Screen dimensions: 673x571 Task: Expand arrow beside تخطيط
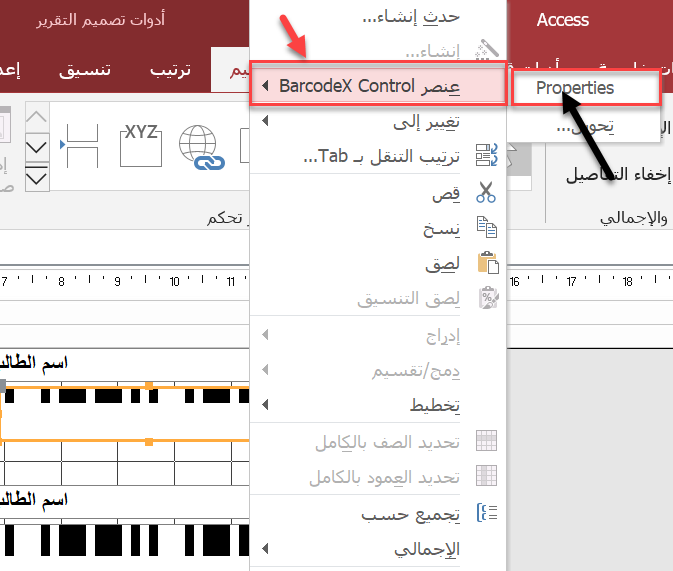tap(265, 404)
